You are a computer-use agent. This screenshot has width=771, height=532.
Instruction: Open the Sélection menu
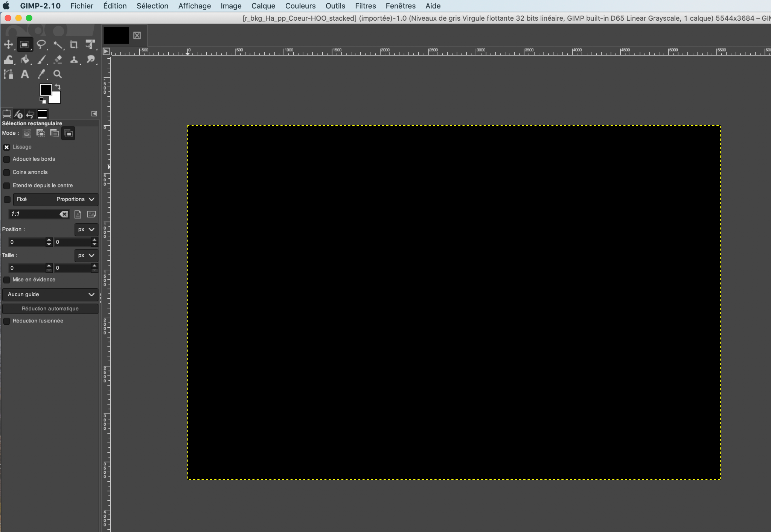[152, 6]
